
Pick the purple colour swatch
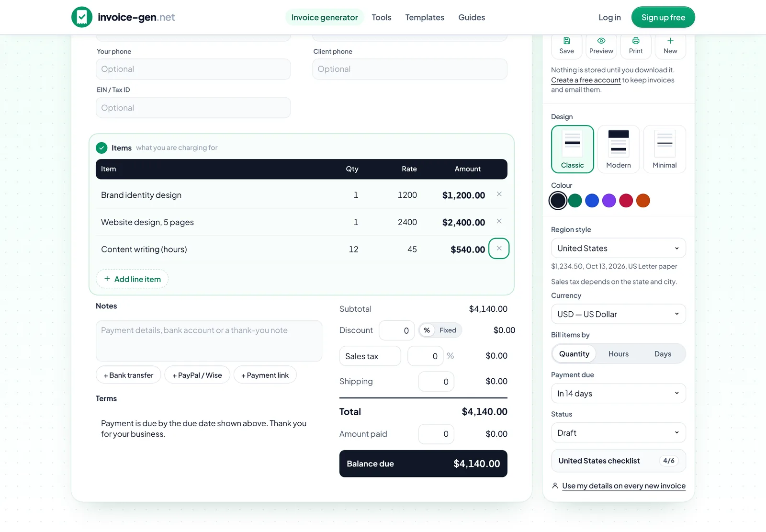[x=609, y=201]
